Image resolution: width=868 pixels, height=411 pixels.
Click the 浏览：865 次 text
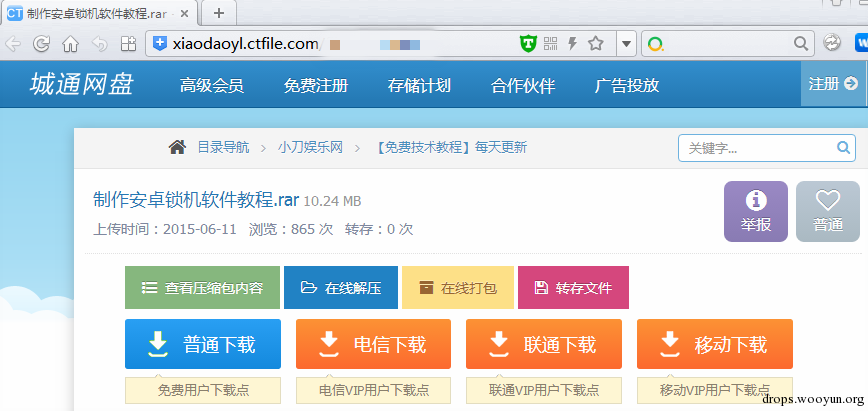click(x=291, y=229)
